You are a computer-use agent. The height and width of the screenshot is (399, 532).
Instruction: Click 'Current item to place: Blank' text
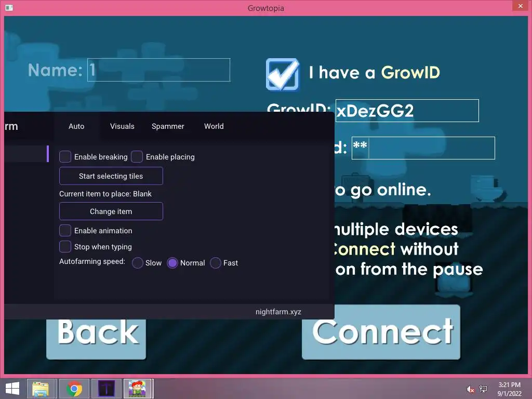point(105,194)
